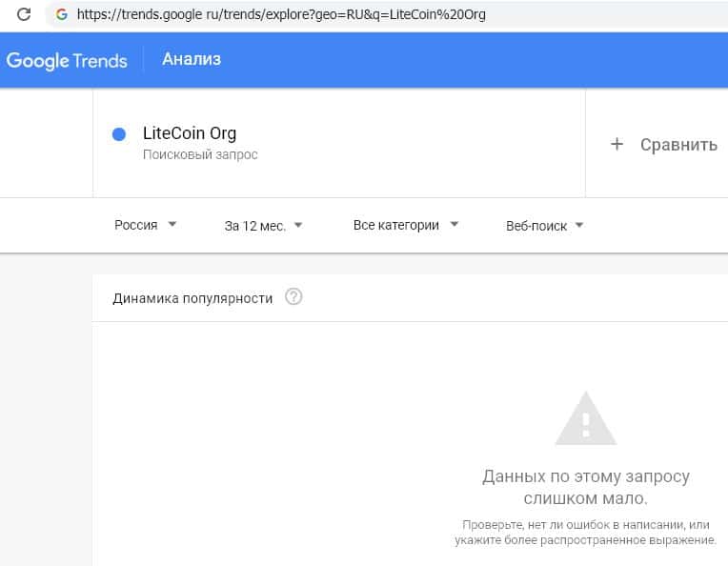Click the Поисковый запрос subtitle

[200, 154]
